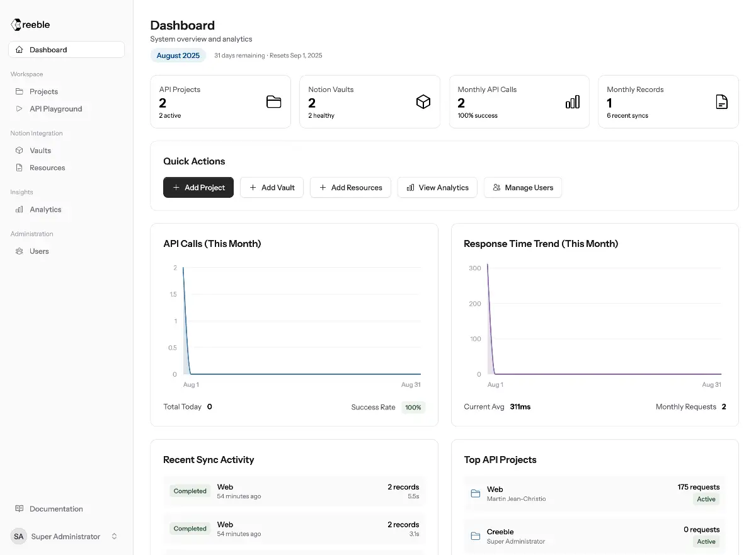
Task: Go to Projects in the sidebar
Action: pyautogui.click(x=43, y=91)
